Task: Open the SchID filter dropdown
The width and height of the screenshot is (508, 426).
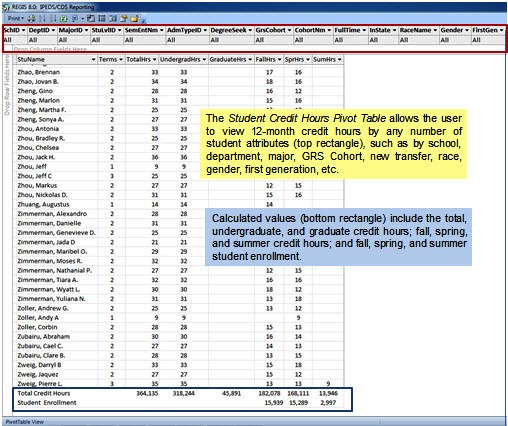Action: coord(23,30)
